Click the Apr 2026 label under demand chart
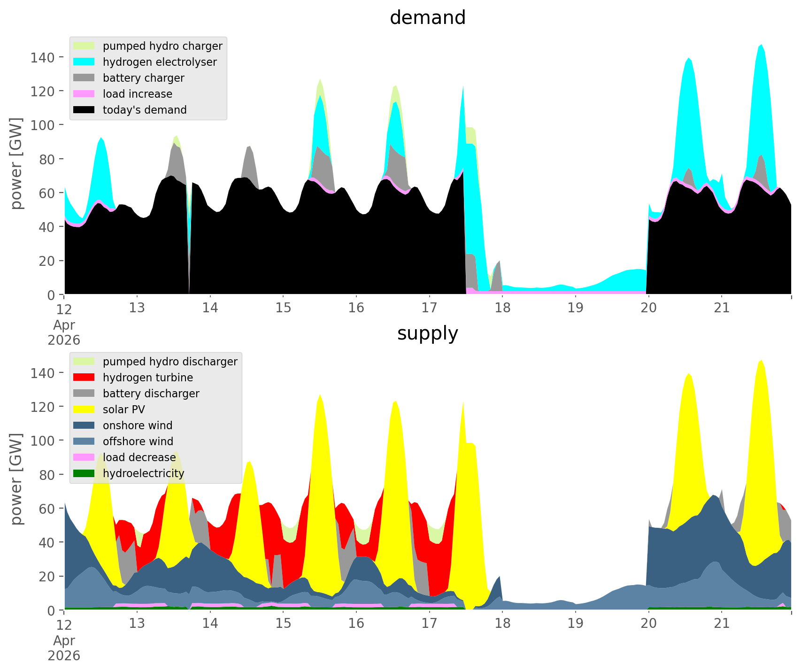 pyautogui.click(x=64, y=332)
